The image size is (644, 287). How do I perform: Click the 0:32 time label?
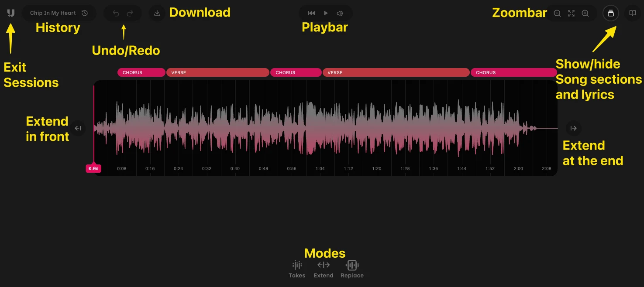point(207,169)
